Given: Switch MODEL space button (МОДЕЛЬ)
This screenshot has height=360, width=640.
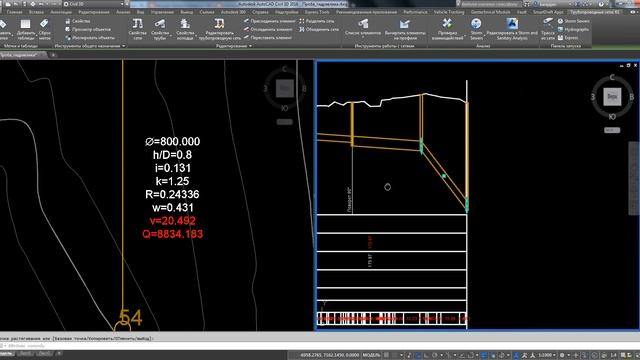Looking at the screenshot, I should [371, 355].
